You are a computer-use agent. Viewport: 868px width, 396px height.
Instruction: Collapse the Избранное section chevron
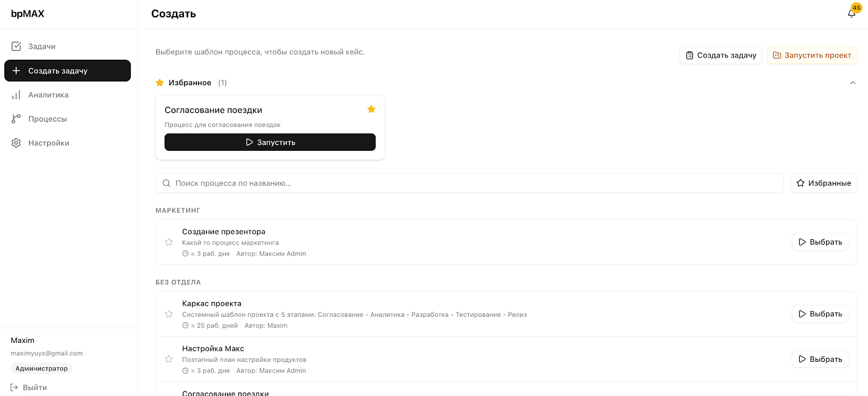852,83
